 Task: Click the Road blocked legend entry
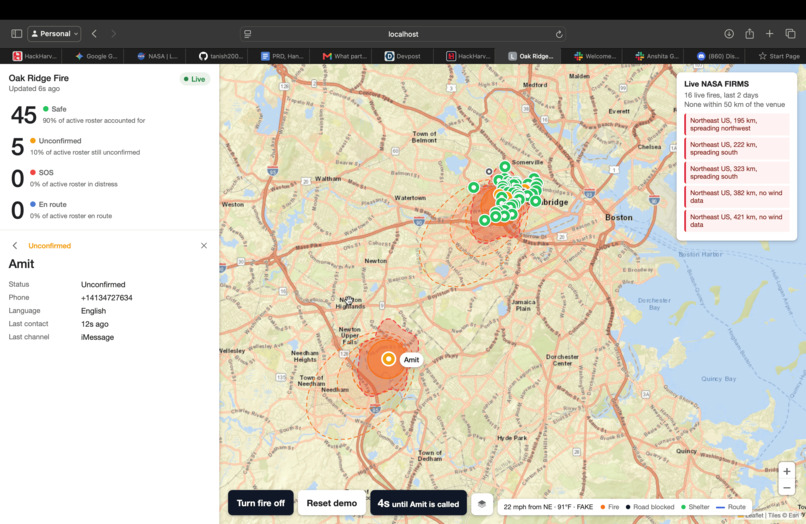[650, 507]
